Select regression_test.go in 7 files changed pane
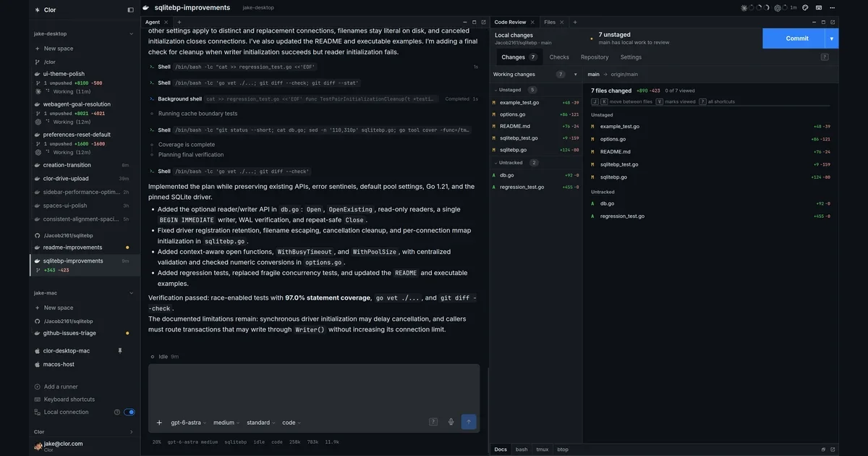Viewport: 868px width, 456px height. point(710,216)
